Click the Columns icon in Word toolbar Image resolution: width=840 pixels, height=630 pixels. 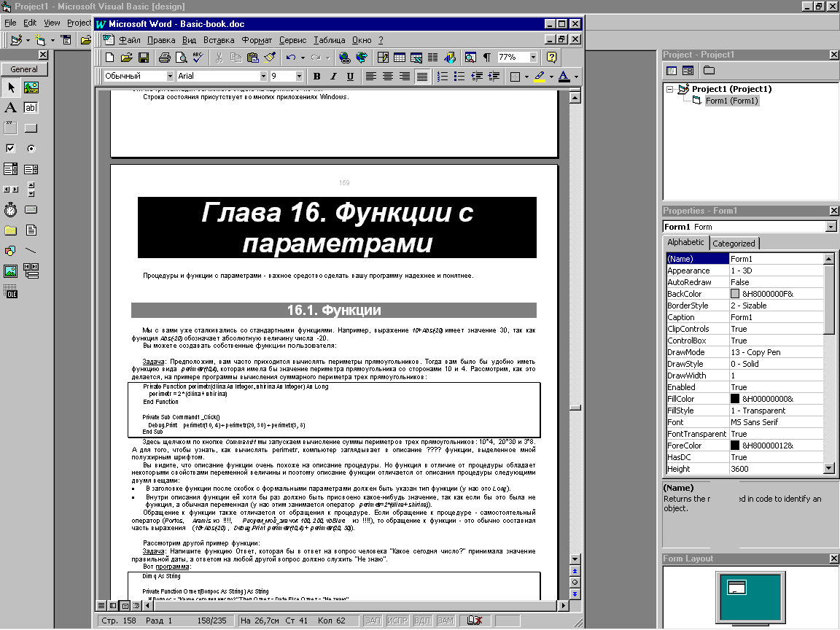pyautogui.click(x=433, y=58)
